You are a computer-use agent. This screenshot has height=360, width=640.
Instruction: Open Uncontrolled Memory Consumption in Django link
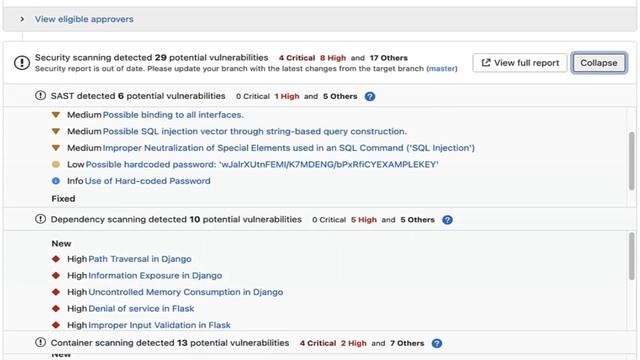[x=186, y=292]
